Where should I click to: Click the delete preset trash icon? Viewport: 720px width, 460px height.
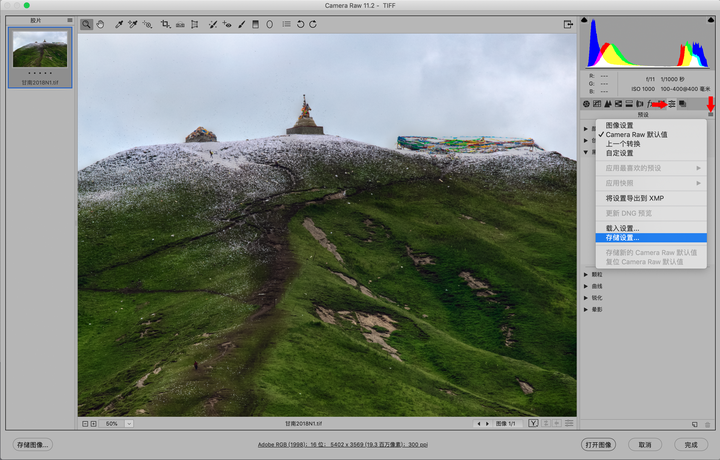click(708, 425)
